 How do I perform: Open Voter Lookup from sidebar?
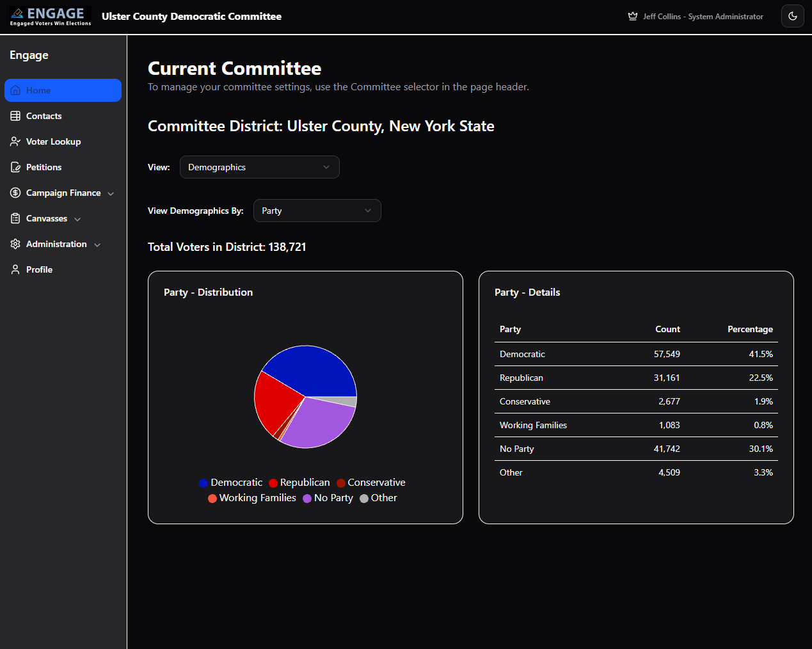(x=63, y=141)
